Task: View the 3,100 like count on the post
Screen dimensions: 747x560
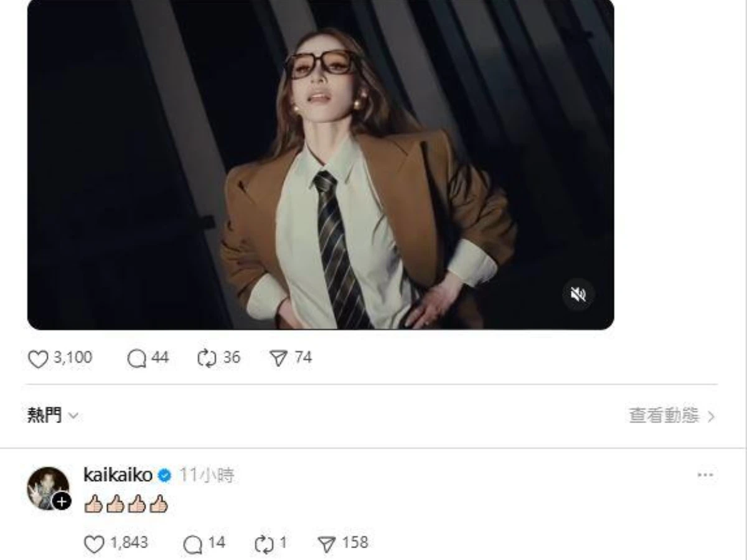Action: [72, 358]
